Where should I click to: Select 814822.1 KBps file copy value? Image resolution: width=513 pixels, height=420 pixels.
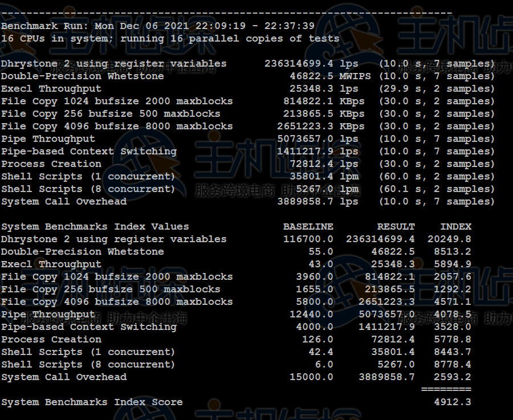(324, 101)
